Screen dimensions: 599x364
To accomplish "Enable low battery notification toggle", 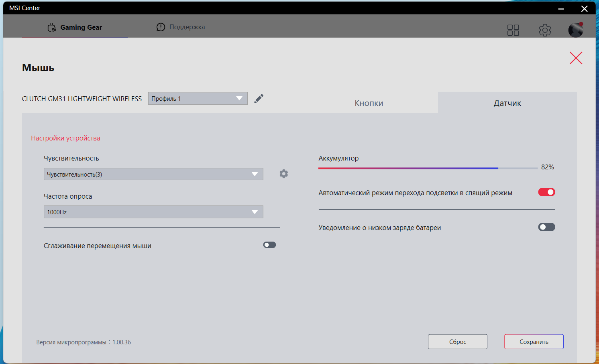I will (x=546, y=227).
